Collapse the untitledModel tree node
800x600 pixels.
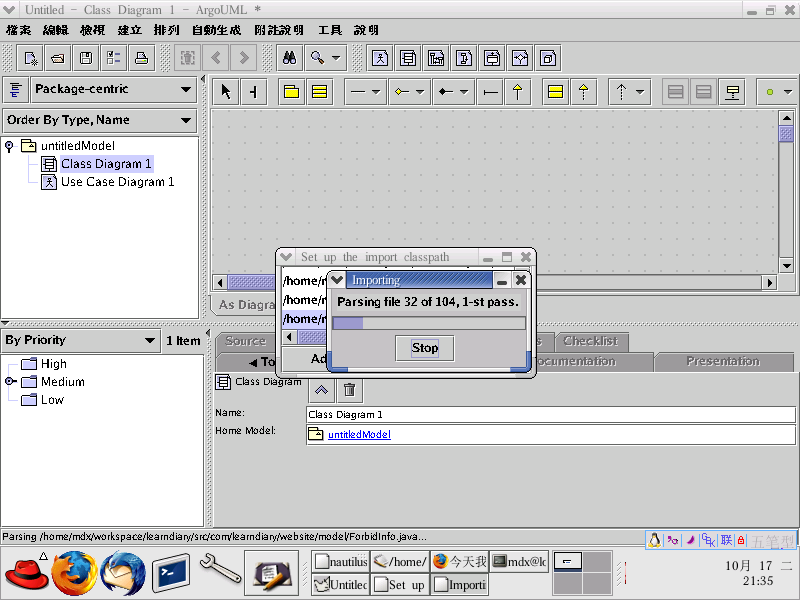pos(9,146)
